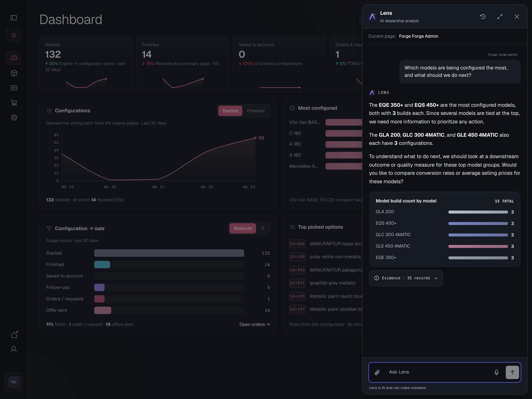Open the Saved to account stat card

click(x=279, y=64)
